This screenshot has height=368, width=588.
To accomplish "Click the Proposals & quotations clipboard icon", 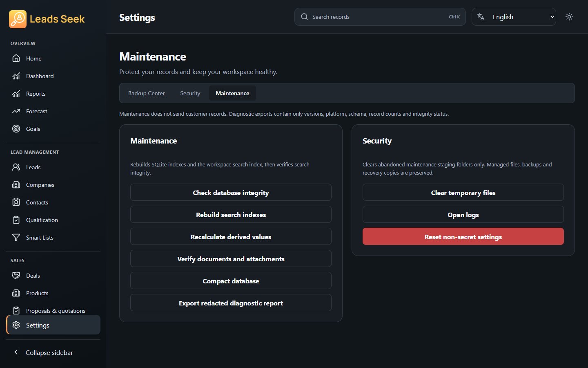I will coord(16,311).
